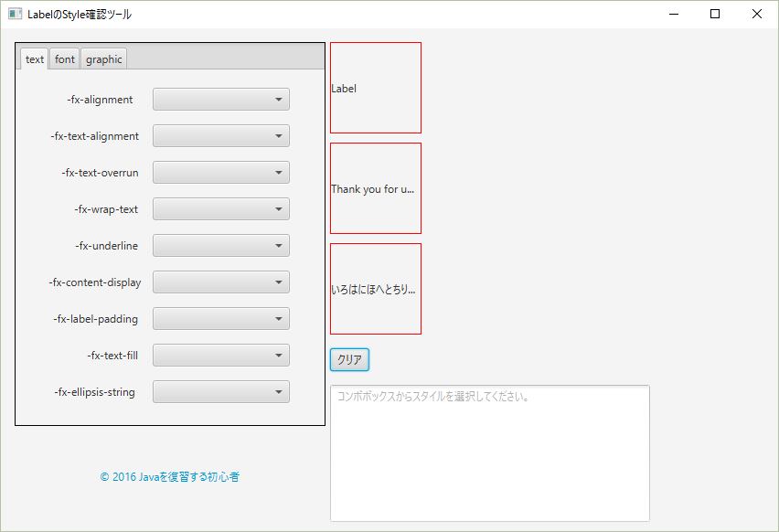Viewport: 779px width, 532px height.
Task: Select the Label preview box
Action: 375,87
